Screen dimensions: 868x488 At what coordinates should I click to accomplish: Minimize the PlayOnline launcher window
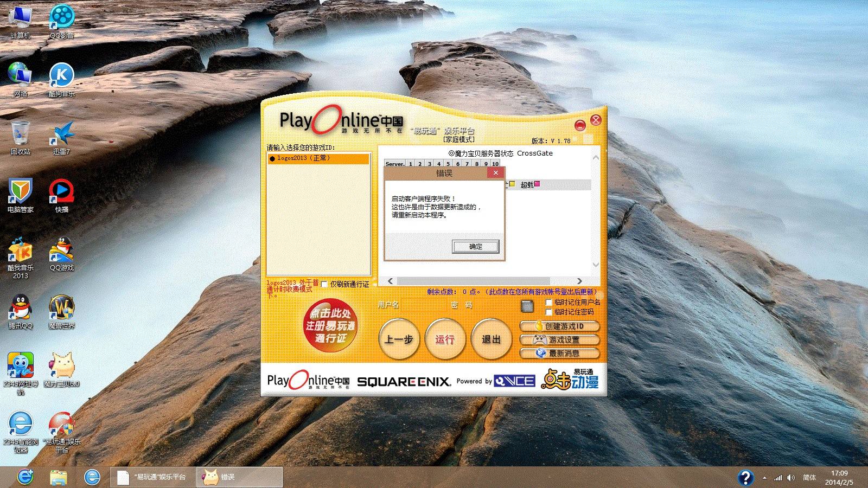coord(580,125)
